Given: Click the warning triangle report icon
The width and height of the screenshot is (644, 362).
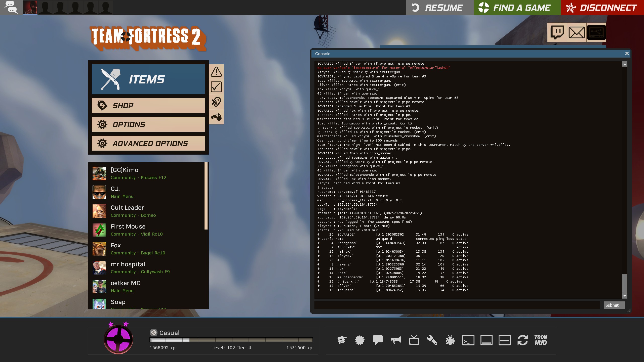Looking at the screenshot, I should (x=216, y=72).
